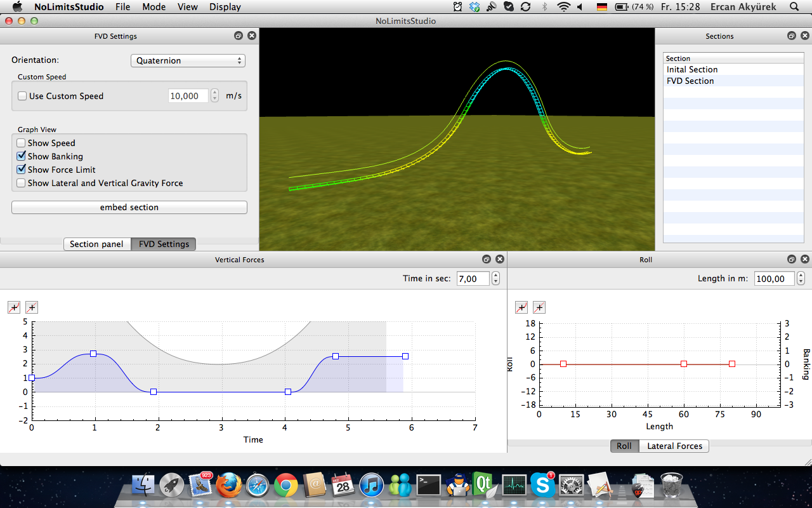Undock the FVD Settings panel
This screenshot has height=508, width=812.
(x=239, y=36)
